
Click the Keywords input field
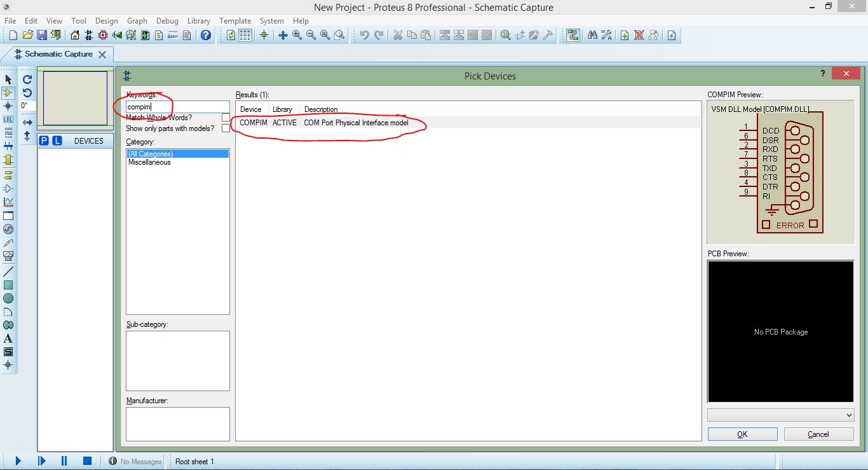177,107
